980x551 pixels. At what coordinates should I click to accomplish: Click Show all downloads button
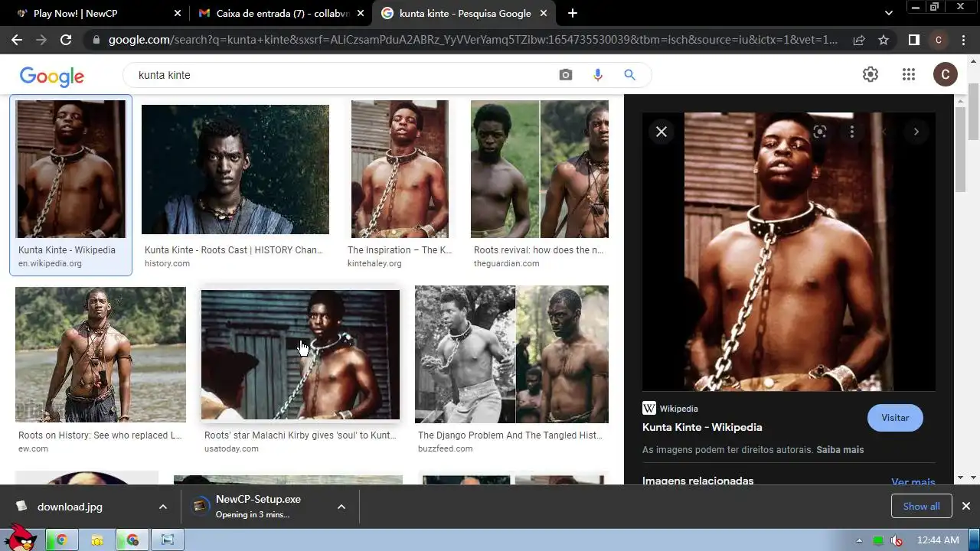(x=921, y=506)
